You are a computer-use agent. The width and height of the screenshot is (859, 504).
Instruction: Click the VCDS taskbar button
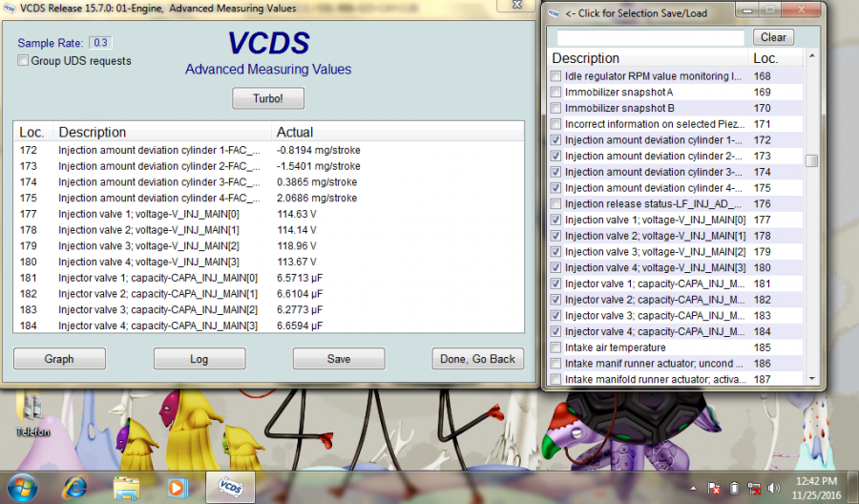(230, 487)
